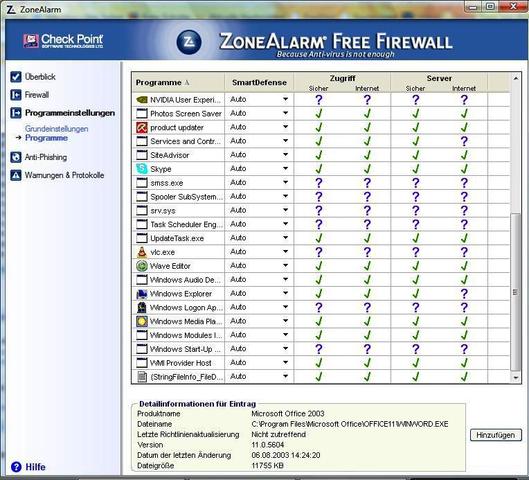This screenshot has height=480, width=529.
Task: Open the Programmeinstellungen section
Action: [x=70, y=113]
